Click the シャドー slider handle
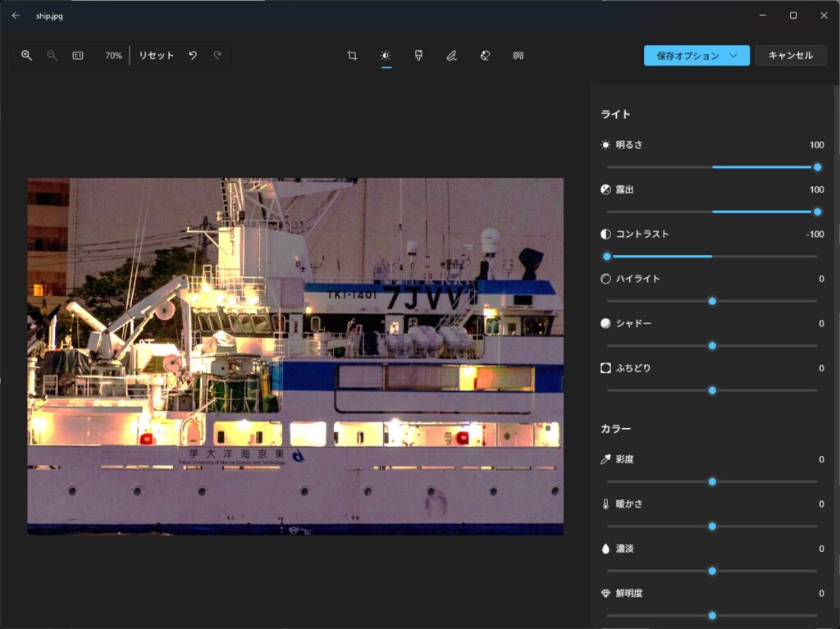The height and width of the screenshot is (629, 840). pyautogui.click(x=712, y=345)
